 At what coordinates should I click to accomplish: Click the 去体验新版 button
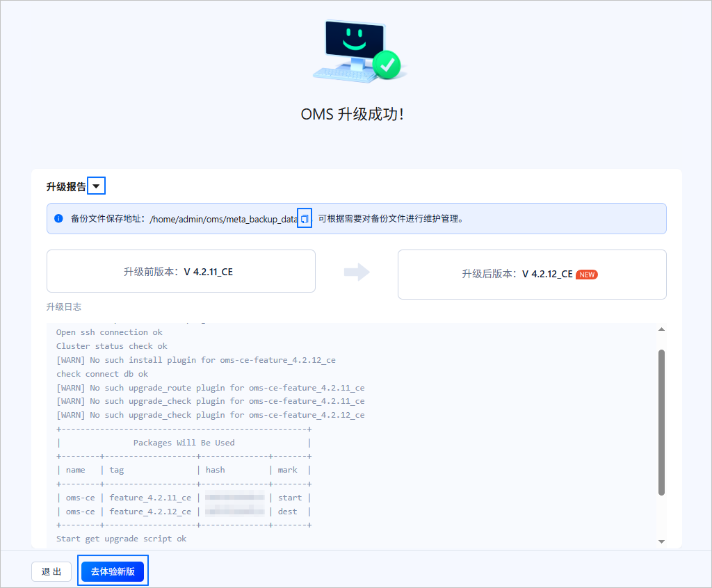(113, 571)
